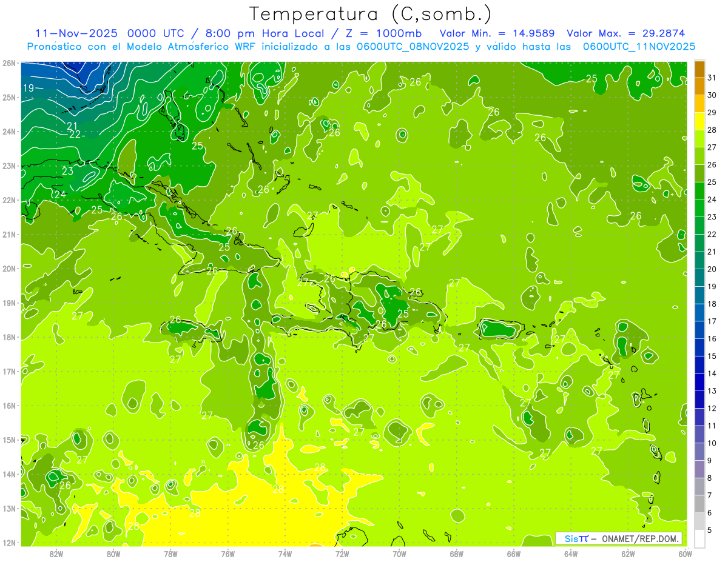Click the legend value "15"

tap(712, 356)
